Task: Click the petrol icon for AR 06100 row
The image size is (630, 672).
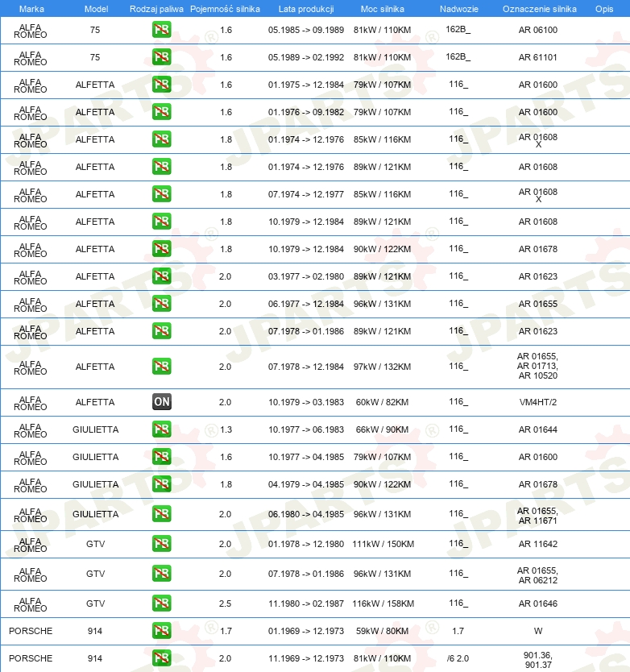Action: (x=162, y=30)
